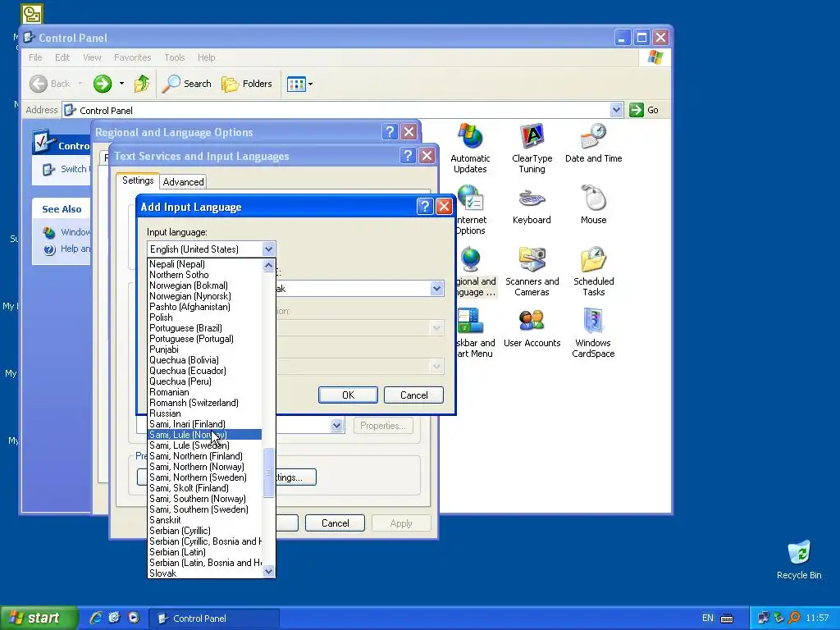Open the Help menu
The height and width of the screenshot is (630, 840).
coord(206,57)
